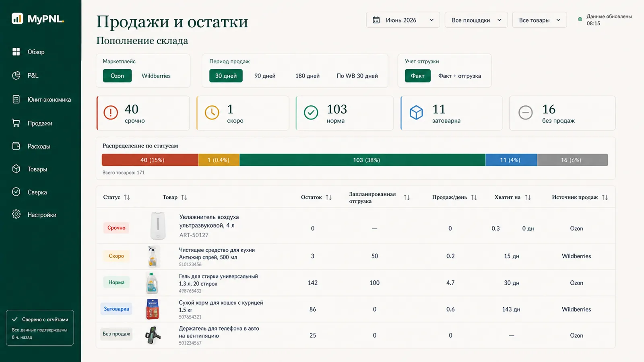
Task: Select Ozon marketplace toggle
Action: (x=117, y=76)
